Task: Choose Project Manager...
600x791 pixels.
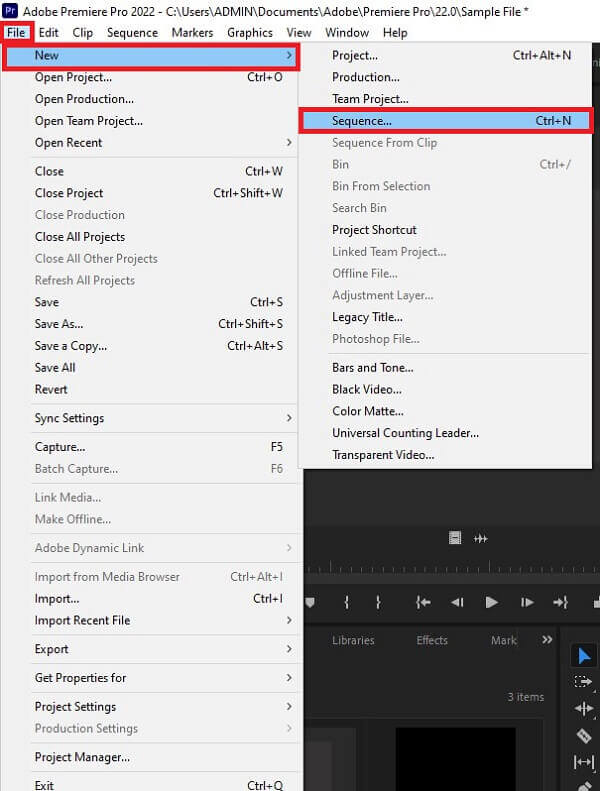Action: 151,757
